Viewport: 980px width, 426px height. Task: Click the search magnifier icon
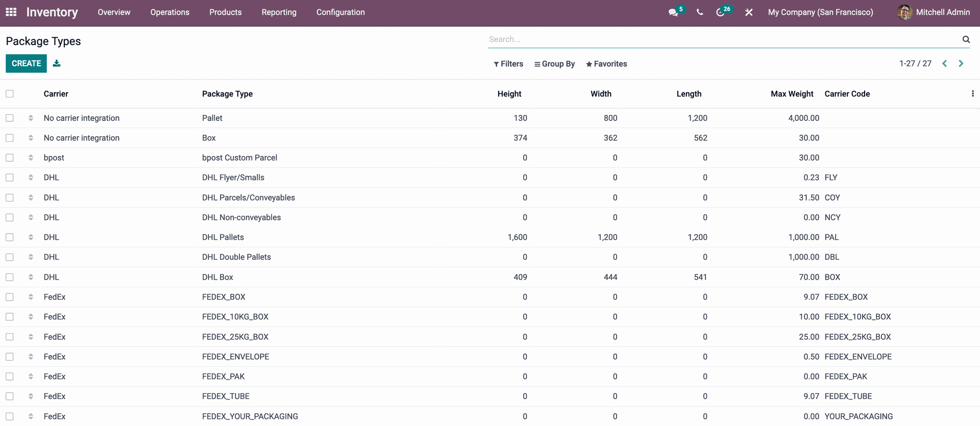(966, 39)
